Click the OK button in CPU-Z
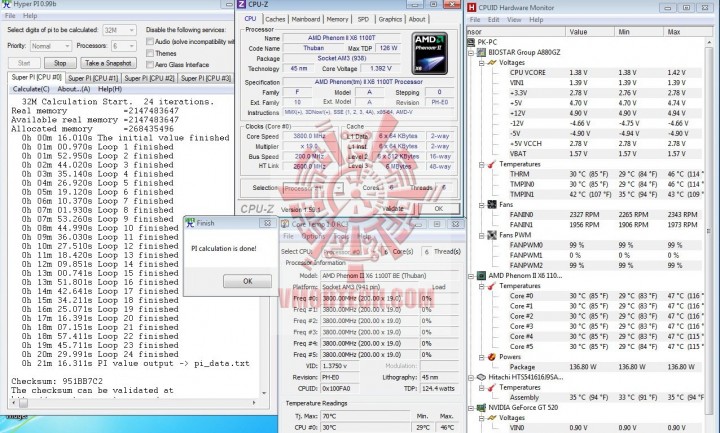Image resolution: width=720 pixels, height=433 pixels. (x=439, y=208)
